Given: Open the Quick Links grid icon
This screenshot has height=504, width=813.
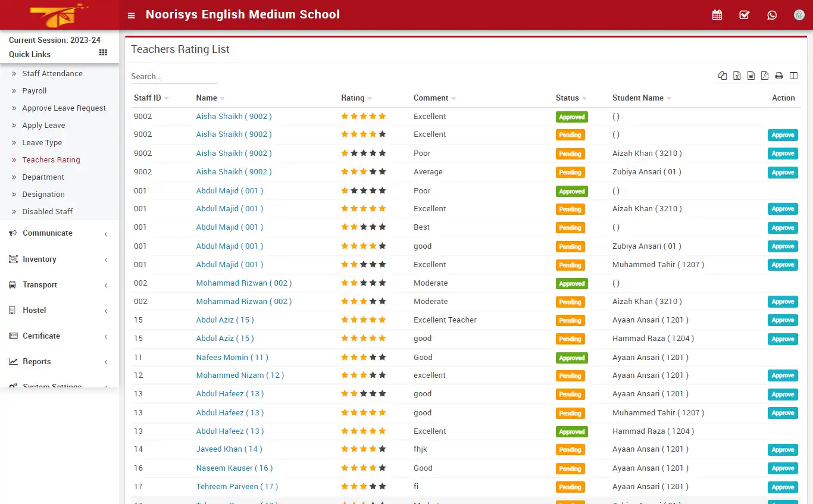Looking at the screenshot, I should (x=102, y=52).
